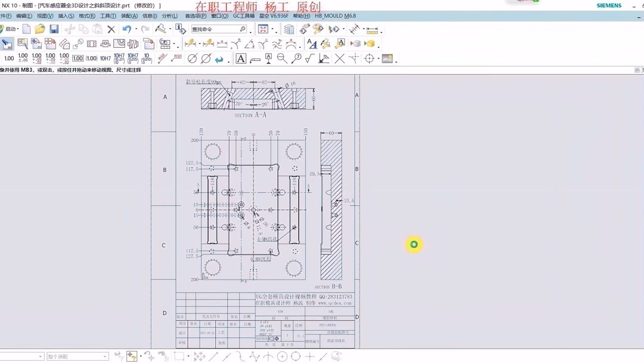Select the diameter symbol tool
The height and width of the screenshot is (363, 644).
point(191,59)
